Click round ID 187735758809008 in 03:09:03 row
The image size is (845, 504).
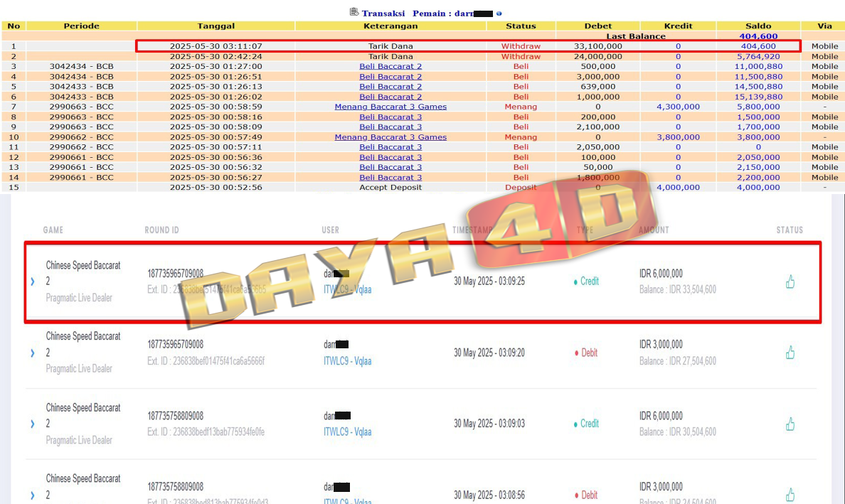[x=176, y=417]
